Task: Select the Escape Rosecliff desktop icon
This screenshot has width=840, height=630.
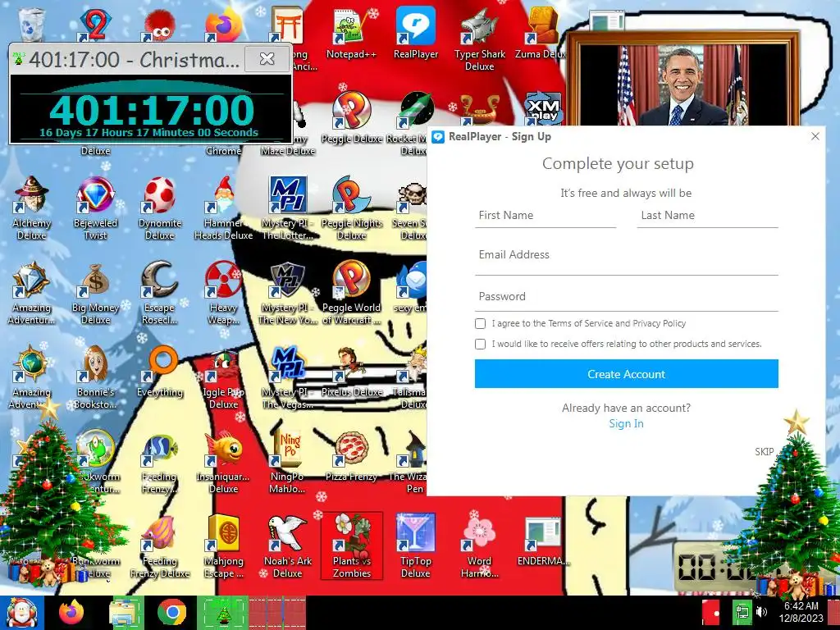Action: (160, 293)
